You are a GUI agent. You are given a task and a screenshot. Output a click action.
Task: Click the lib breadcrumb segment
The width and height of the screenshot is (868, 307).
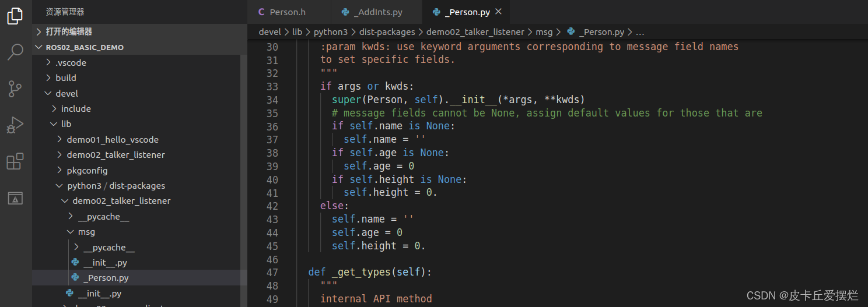coord(297,32)
